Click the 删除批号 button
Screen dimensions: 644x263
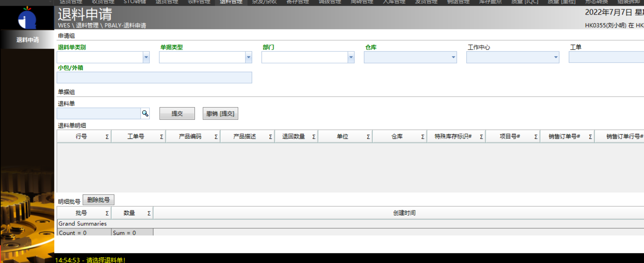98,200
